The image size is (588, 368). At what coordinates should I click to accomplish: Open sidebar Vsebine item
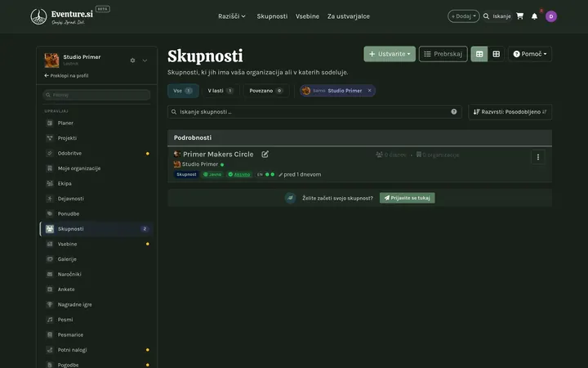pos(96,244)
